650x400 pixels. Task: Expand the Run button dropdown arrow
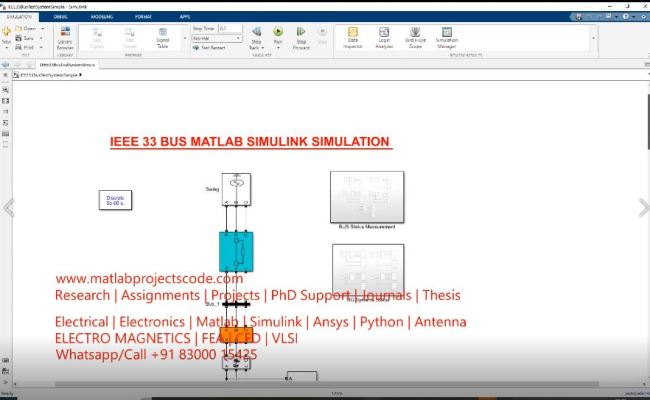(x=278, y=48)
